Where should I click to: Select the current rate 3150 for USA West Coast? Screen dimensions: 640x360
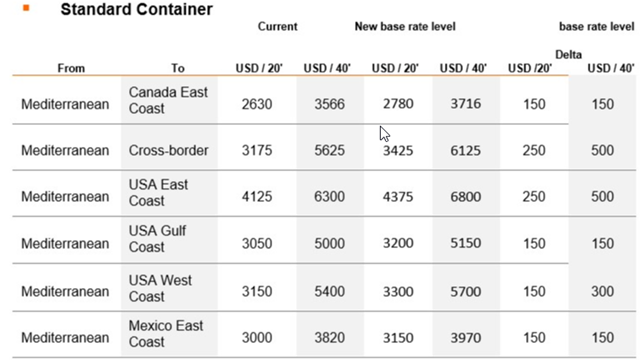coord(257,291)
